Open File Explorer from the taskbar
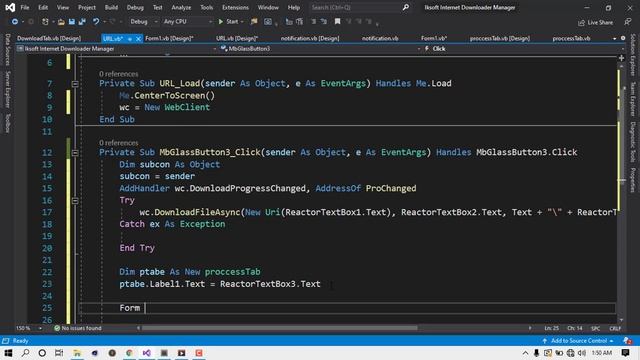 coord(77,353)
